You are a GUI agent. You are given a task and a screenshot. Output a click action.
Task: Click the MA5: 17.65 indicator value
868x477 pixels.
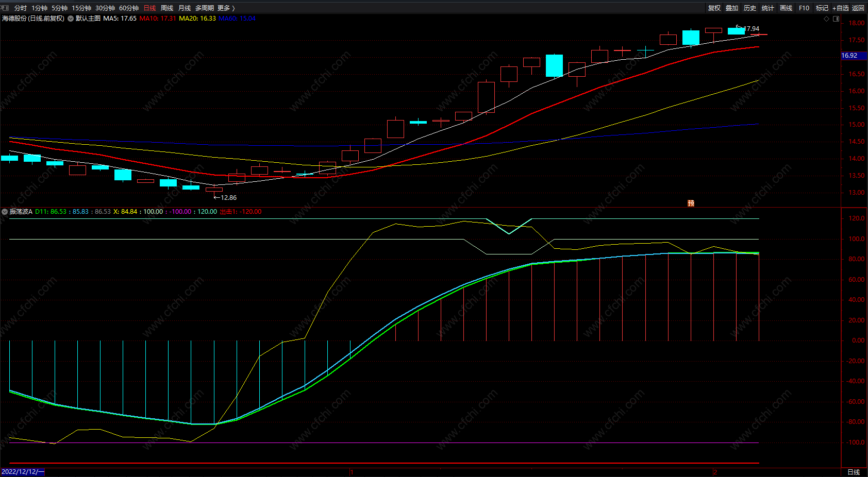point(120,19)
